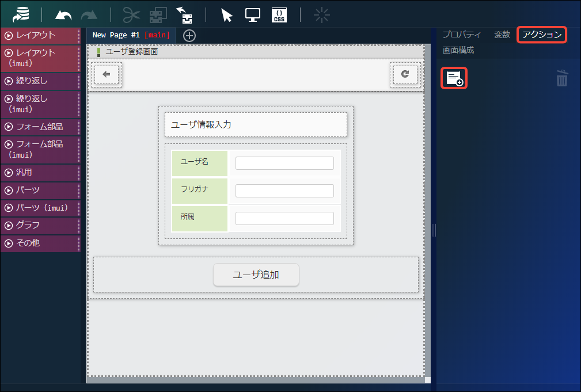Image resolution: width=581 pixels, height=392 pixels.
Task: Select the 所属 label cell
Action: 200,219
